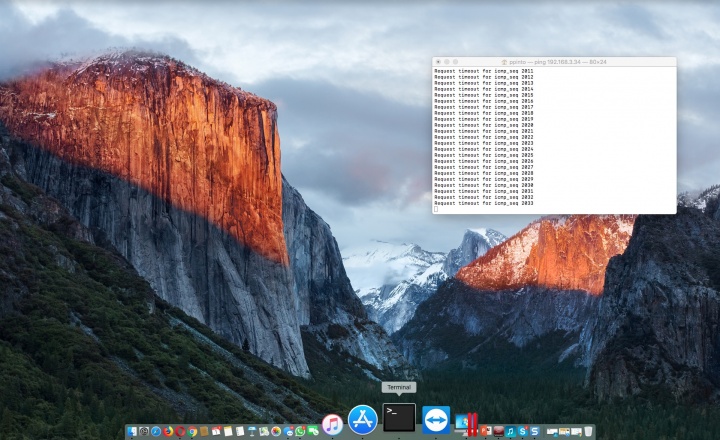720x440 pixels.
Task: Click the Finder icon in dock
Action: click(132, 432)
